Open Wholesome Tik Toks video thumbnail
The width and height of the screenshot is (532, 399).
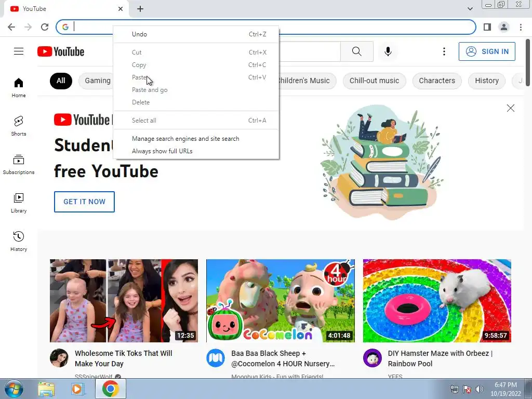pyautogui.click(x=124, y=301)
